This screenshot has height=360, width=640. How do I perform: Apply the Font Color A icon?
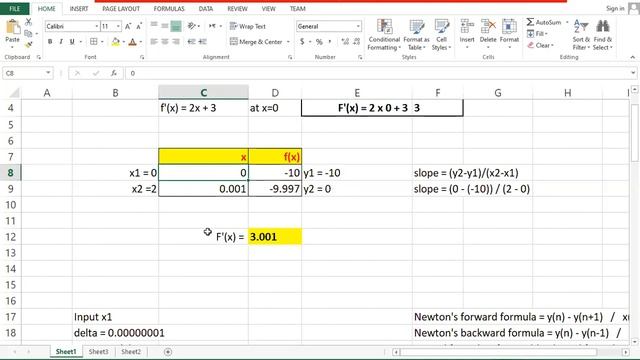(133, 42)
